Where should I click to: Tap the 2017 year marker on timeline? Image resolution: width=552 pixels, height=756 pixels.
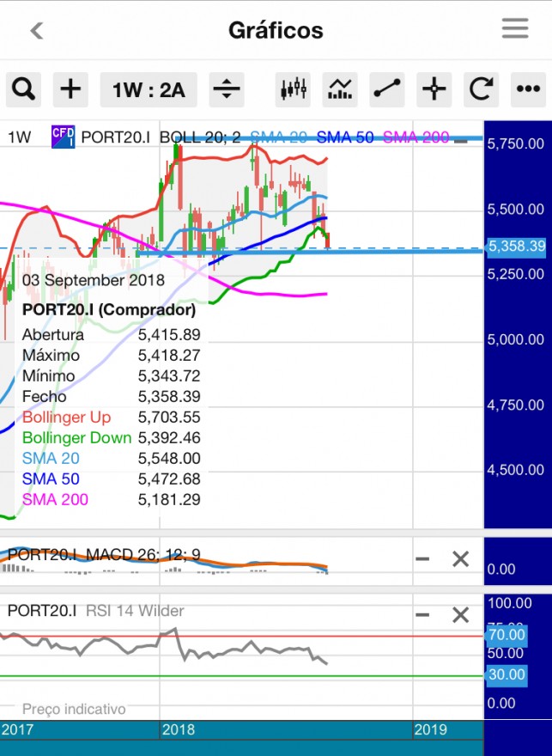[17, 729]
